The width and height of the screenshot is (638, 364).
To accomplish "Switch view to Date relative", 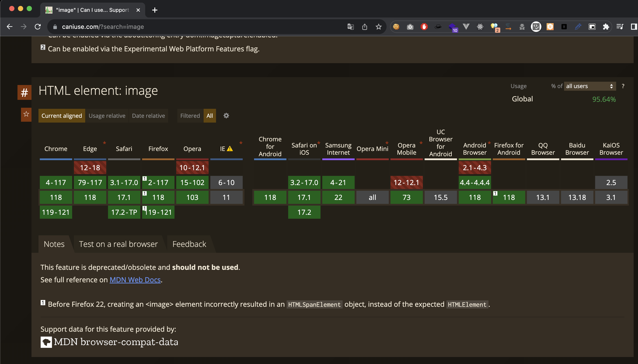I will 148,116.
